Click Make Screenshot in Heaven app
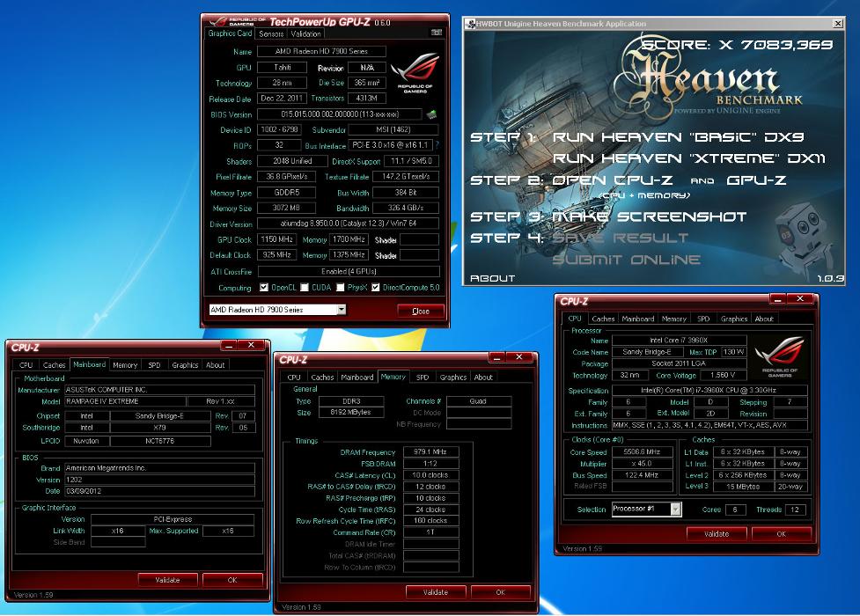 (649, 216)
